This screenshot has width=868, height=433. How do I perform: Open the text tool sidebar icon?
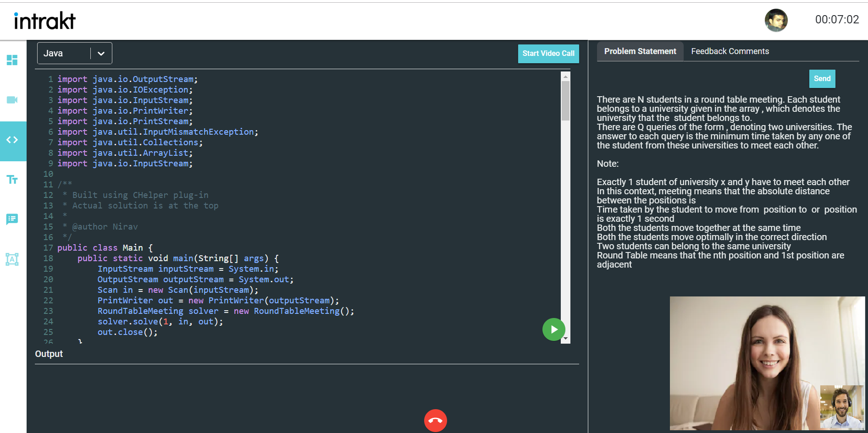point(12,179)
